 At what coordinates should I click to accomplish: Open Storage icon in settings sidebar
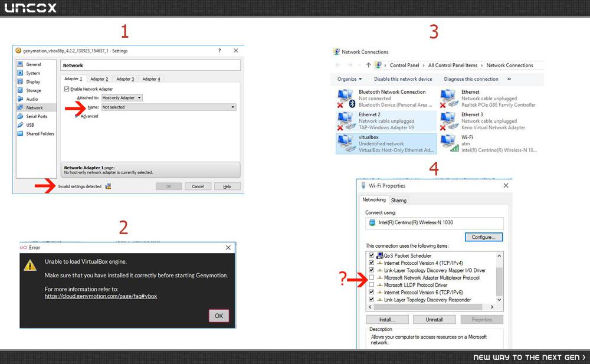20,90
